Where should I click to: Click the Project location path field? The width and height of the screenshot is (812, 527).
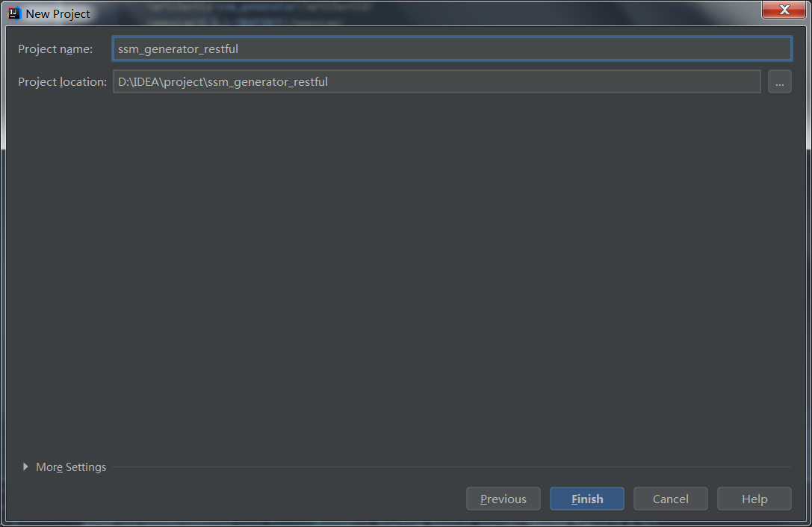[x=436, y=82]
